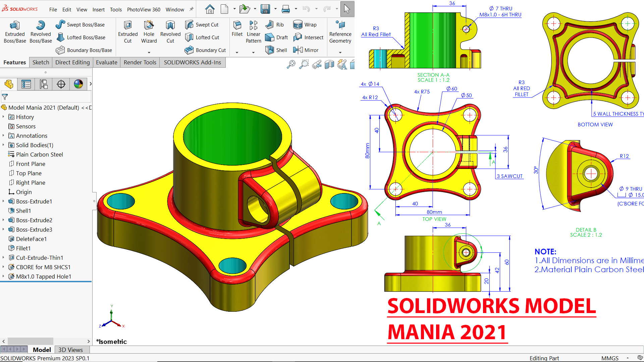Click the Home icon in the toolbar

coord(210,9)
